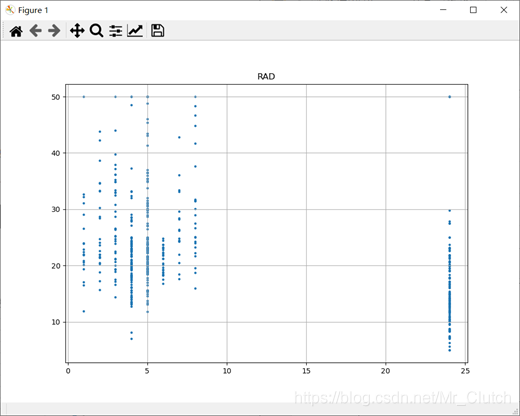Screen dimensions: 520x416
Task: Click the x-axis tick label 25
Action: coord(465,371)
